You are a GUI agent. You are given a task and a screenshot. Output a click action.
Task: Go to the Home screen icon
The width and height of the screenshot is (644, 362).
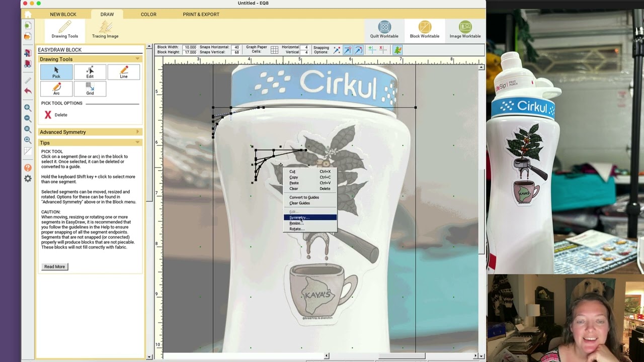[28, 15]
